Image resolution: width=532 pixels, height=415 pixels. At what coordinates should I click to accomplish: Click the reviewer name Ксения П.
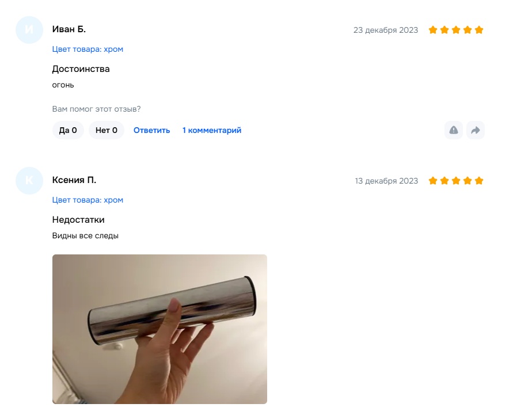pos(74,180)
